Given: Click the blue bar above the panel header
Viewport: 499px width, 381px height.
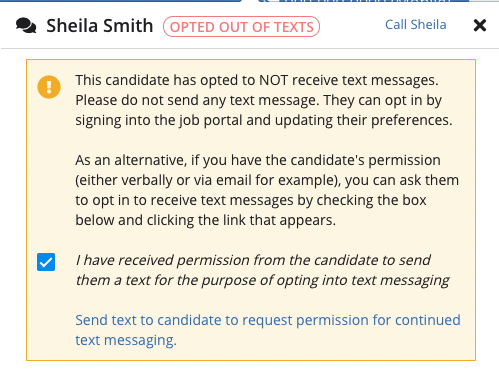Looking at the screenshot, I should coord(120,1).
